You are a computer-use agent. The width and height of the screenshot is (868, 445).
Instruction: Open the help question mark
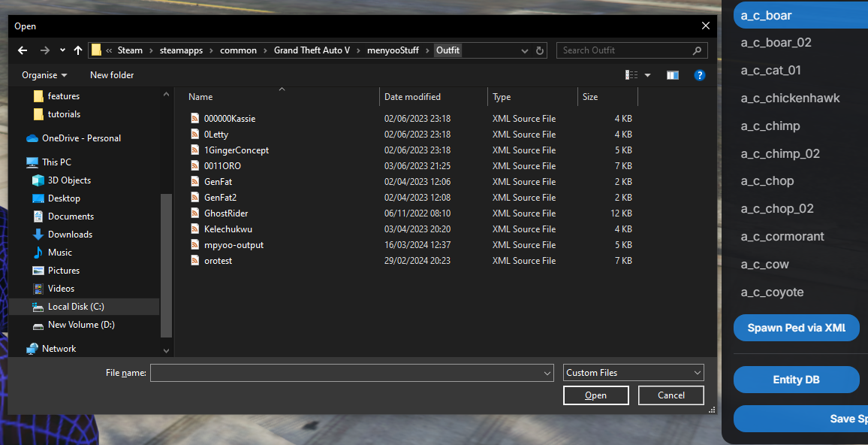[700, 74]
